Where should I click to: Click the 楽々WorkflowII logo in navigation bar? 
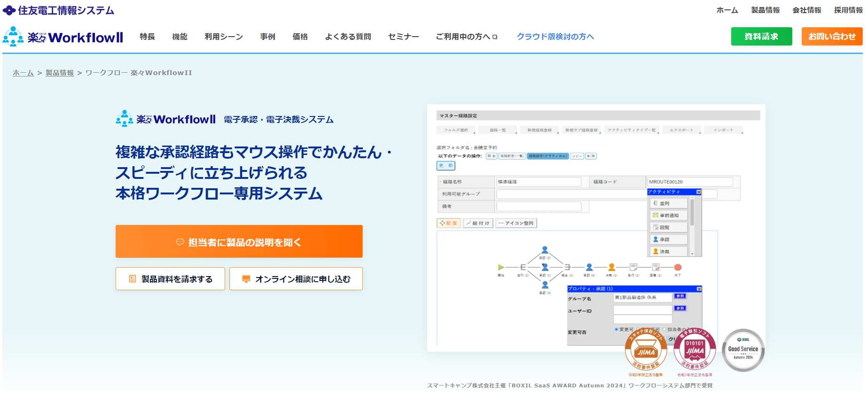pyautogui.click(x=63, y=37)
